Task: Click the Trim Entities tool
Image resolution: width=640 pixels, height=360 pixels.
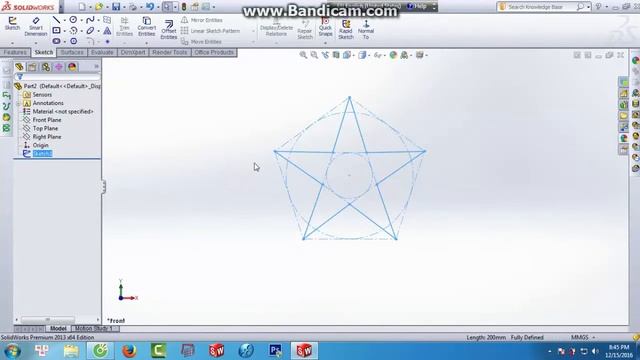Action: click(124, 27)
